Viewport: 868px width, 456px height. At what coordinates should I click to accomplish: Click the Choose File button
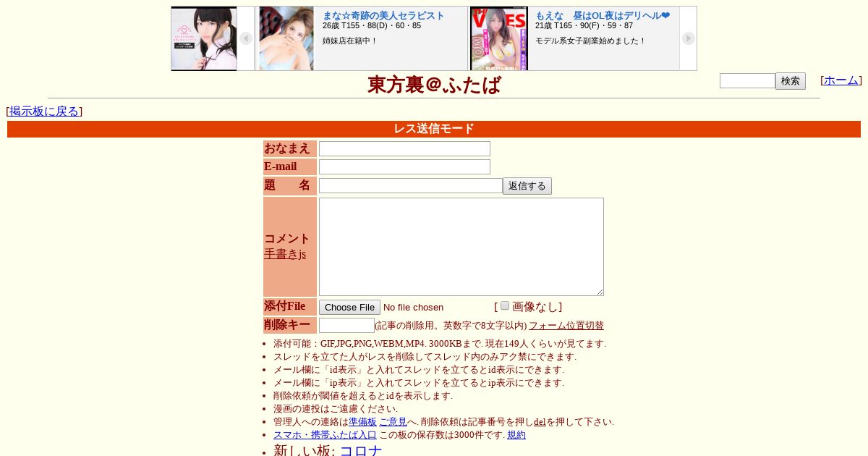pyautogui.click(x=349, y=307)
